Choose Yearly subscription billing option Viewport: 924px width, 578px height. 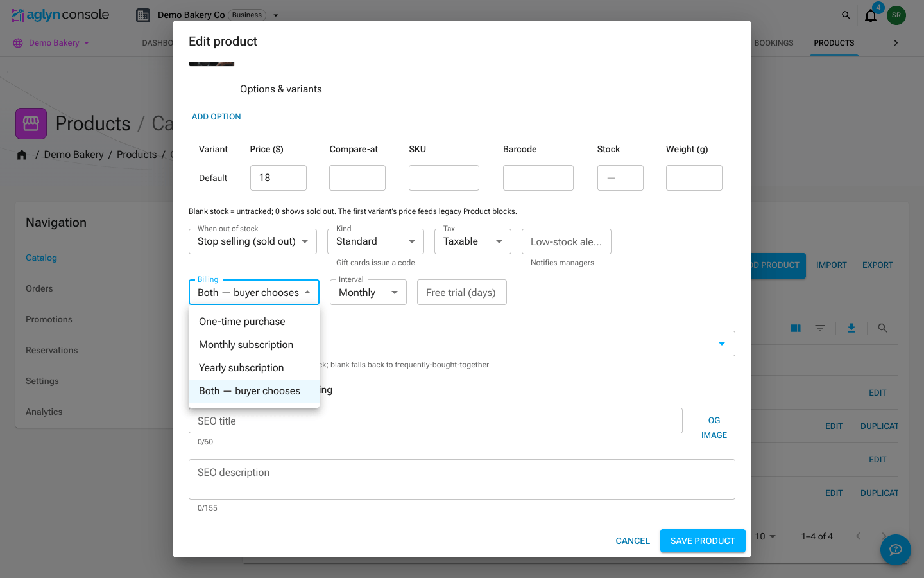254,368
